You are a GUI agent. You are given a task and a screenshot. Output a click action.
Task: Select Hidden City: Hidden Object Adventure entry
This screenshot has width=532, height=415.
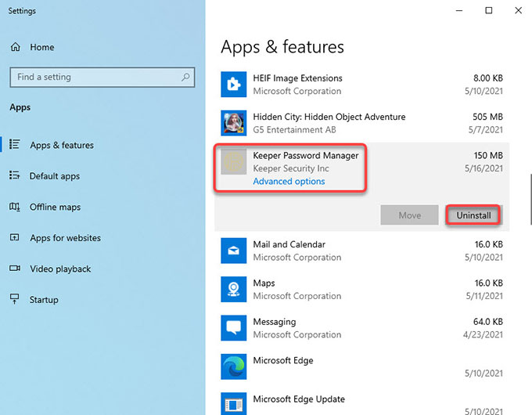[x=329, y=117]
